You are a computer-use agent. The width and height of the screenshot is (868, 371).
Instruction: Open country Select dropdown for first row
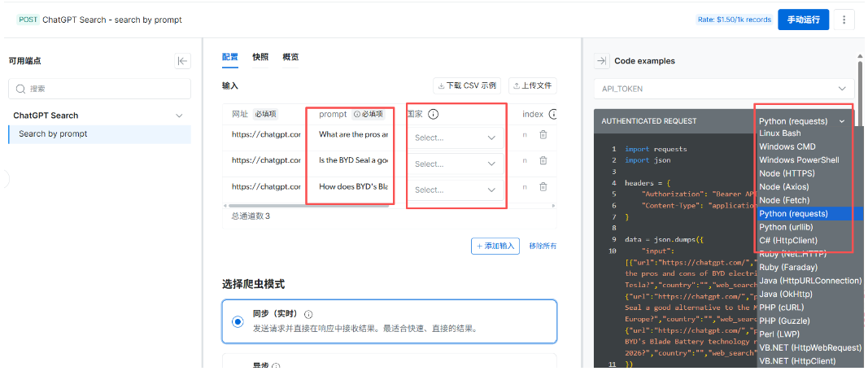(x=455, y=137)
